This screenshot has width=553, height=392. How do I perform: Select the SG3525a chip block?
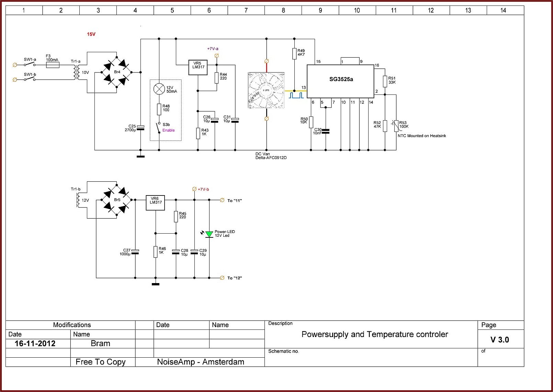pos(340,81)
